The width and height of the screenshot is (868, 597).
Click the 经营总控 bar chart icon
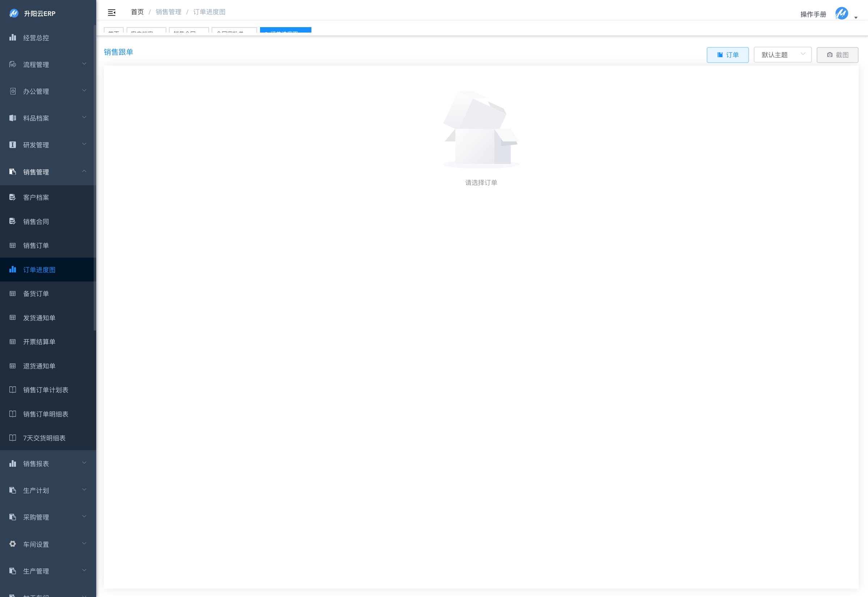13,37
